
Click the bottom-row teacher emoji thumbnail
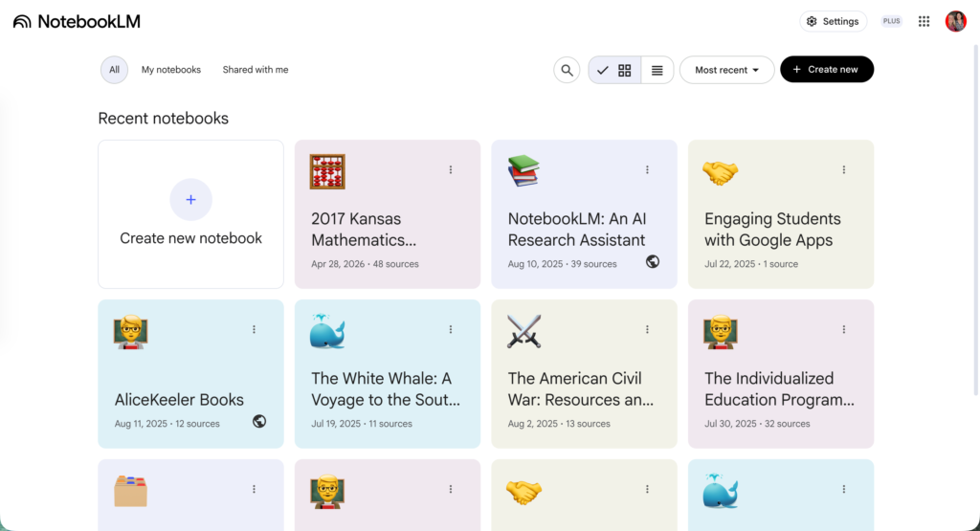pyautogui.click(x=327, y=492)
